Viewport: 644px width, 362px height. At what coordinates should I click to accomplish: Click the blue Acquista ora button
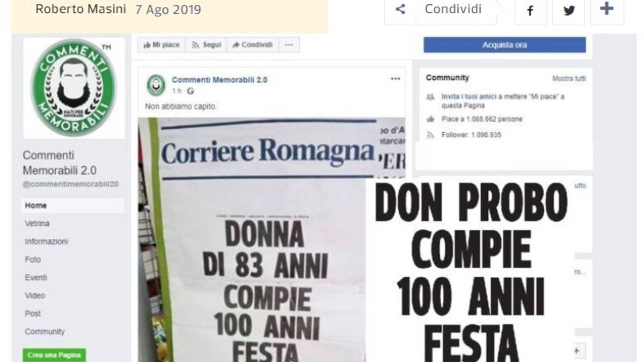point(504,45)
